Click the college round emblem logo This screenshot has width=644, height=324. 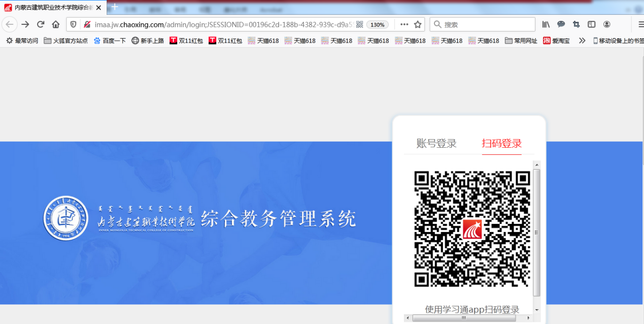[x=66, y=218]
